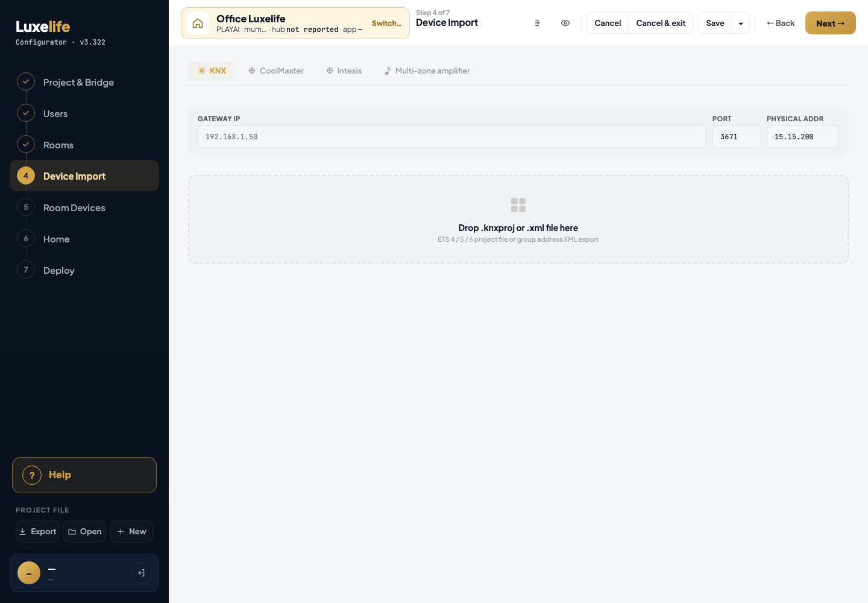Click step 4 number badge
This screenshot has height=603, width=868.
[x=26, y=176]
